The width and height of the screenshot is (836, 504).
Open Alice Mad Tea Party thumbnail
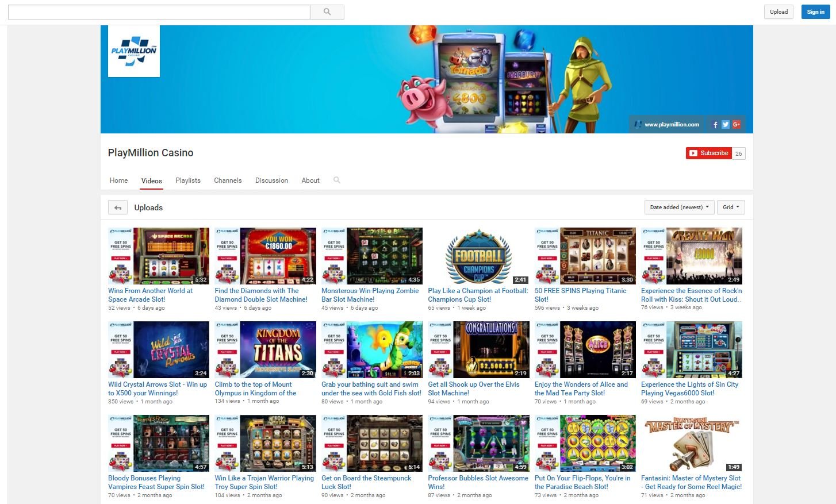tap(585, 349)
